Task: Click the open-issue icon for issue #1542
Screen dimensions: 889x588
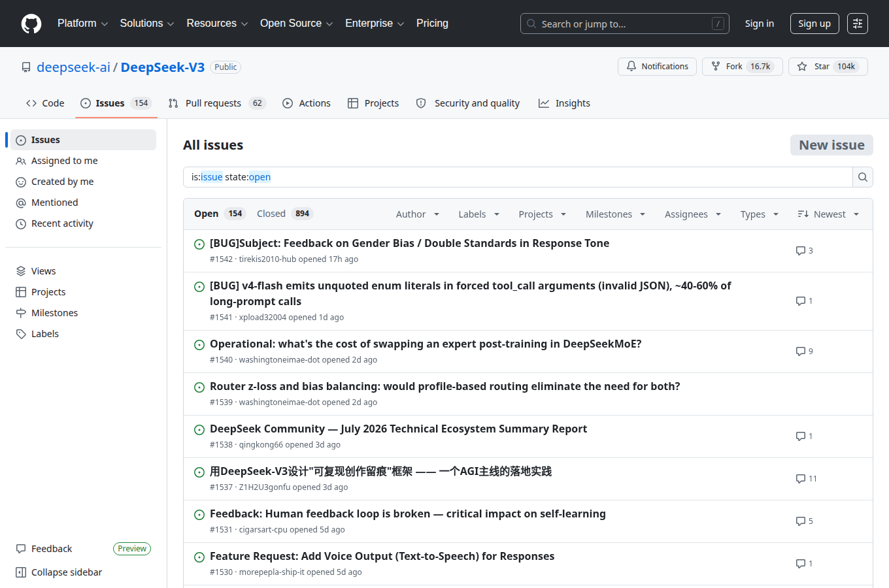Action: pos(199,244)
